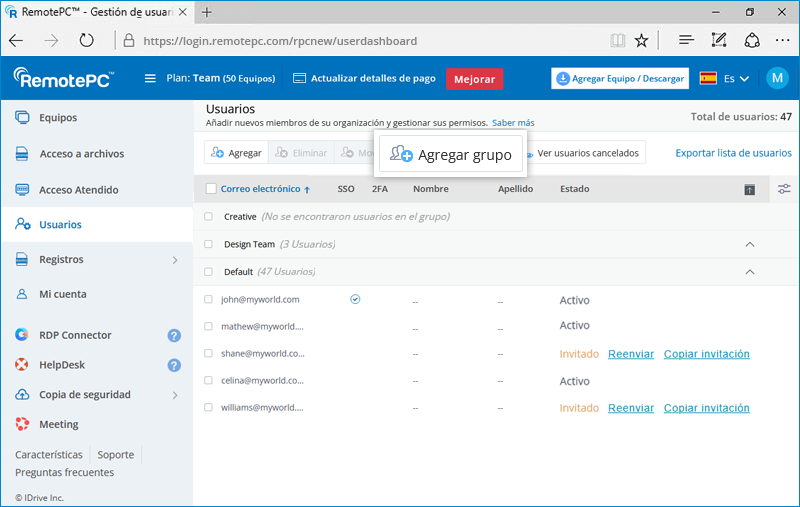Open Usuarios in the sidebar
Viewport: 800px width, 507px height.
click(x=60, y=225)
